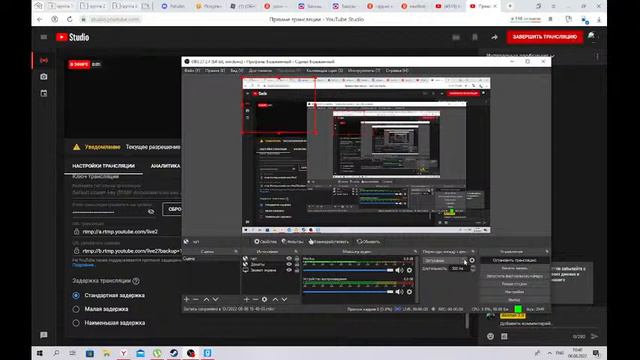Click the Свойства button in OBS source toolbar
This screenshot has width=640, height=360.
tap(265, 242)
